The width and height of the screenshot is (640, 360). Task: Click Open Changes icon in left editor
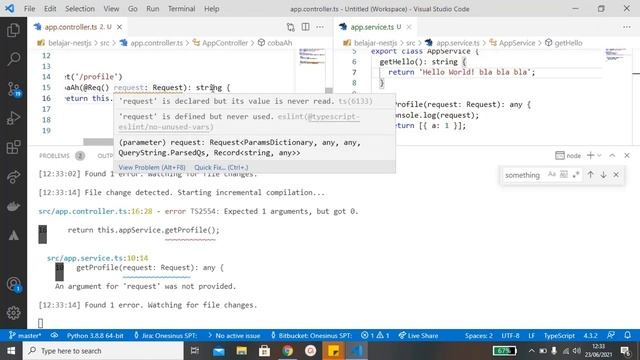point(290,27)
